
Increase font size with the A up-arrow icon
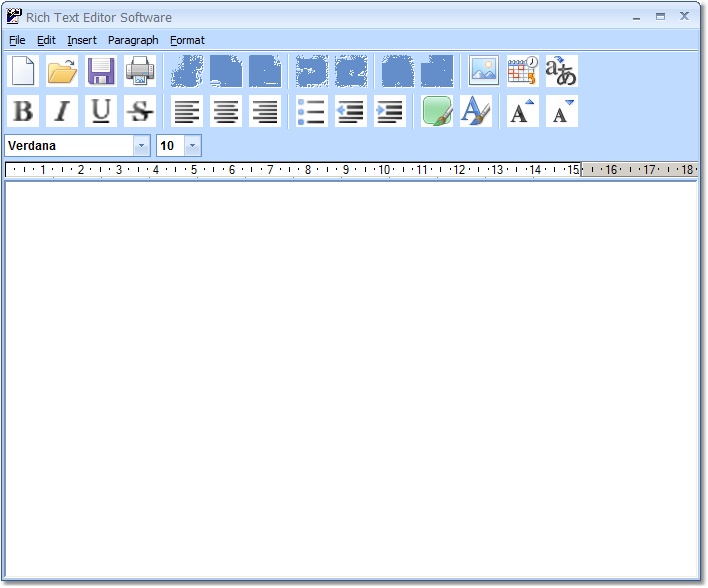pos(522,111)
